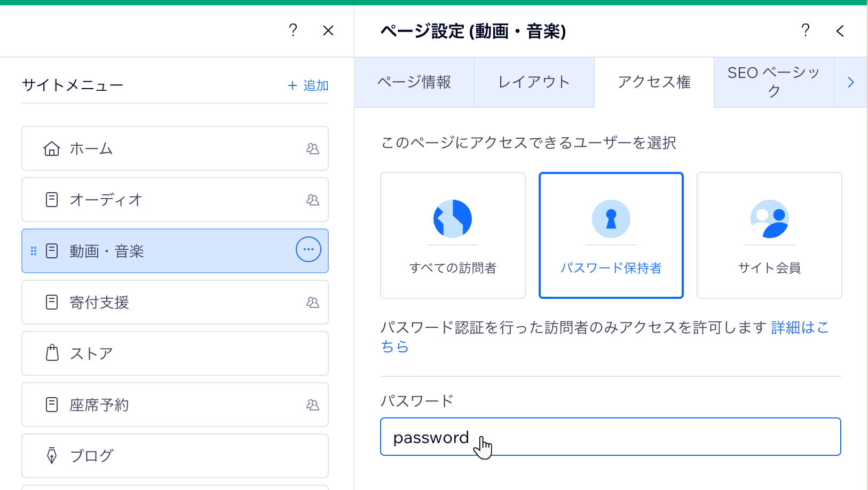Click members icon on オーディオ row
Screen dimensions: 868x490
(x=313, y=200)
